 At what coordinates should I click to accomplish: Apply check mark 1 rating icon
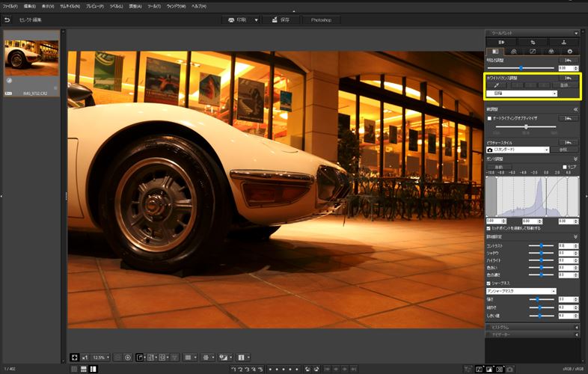point(233,370)
